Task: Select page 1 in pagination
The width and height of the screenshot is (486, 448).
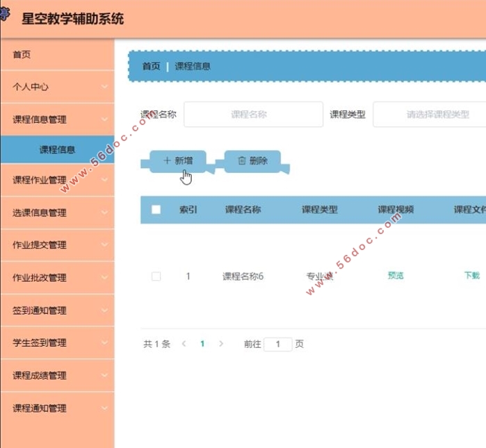Action: [x=202, y=344]
